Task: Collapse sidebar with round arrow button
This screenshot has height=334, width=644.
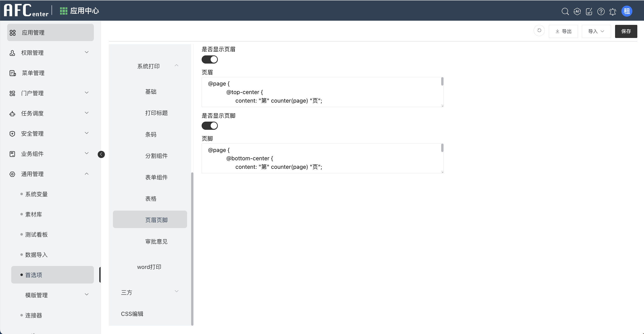Action: tap(101, 154)
